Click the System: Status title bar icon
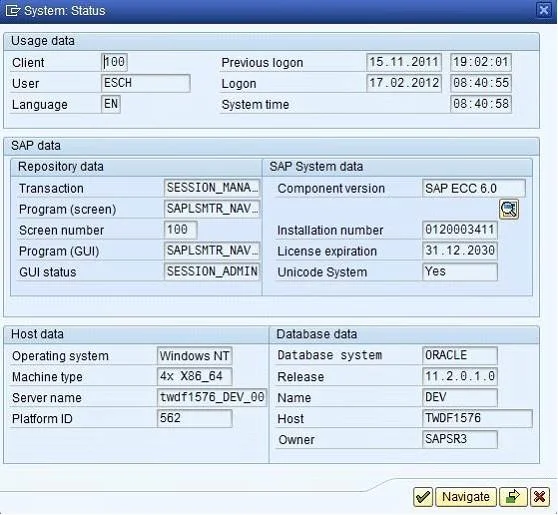The height and width of the screenshot is (515, 558). (x=12, y=10)
